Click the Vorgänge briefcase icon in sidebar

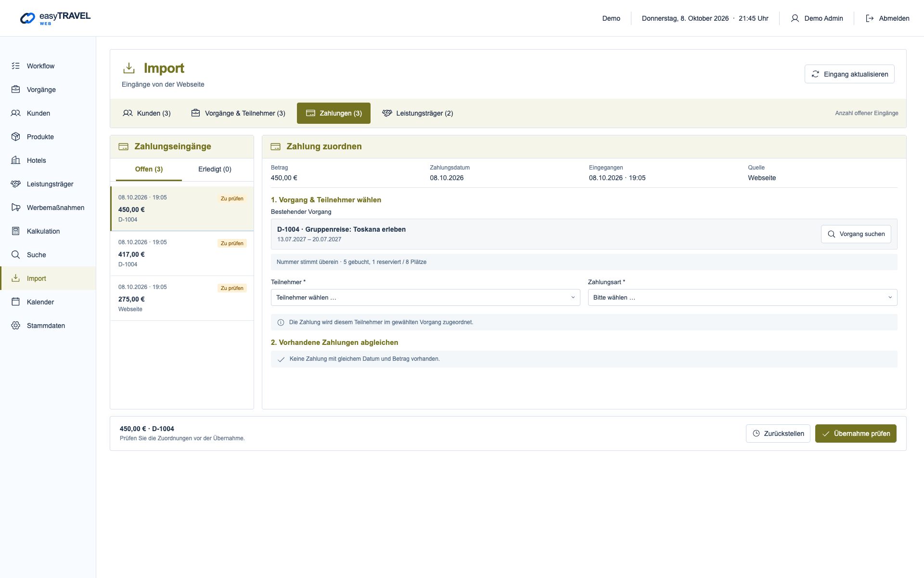click(x=16, y=90)
